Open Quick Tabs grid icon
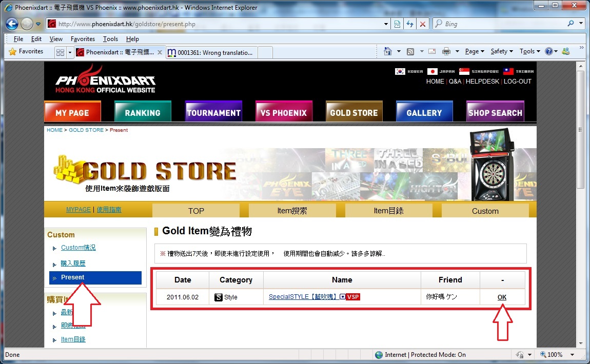 pos(60,52)
